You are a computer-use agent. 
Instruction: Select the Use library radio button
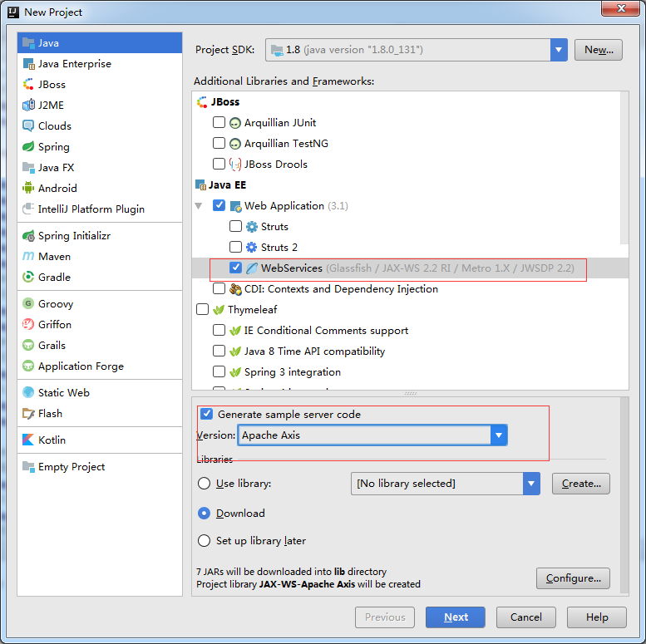click(204, 484)
